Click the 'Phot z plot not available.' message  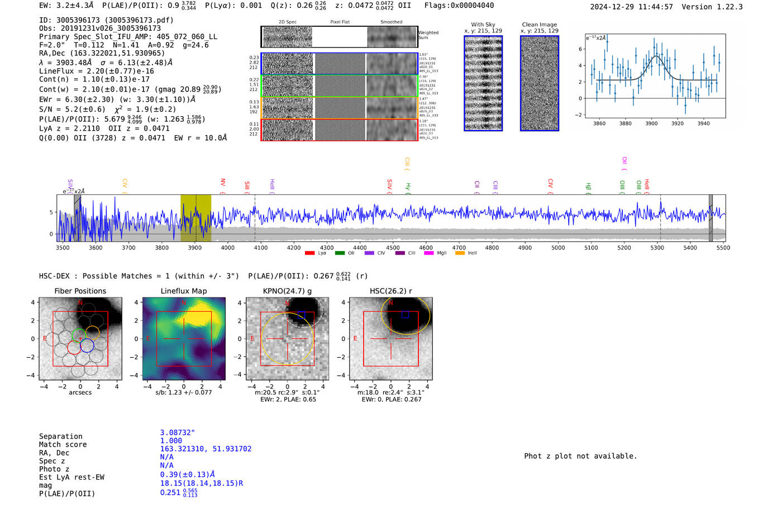pyautogui.click(x=580, y=456)
